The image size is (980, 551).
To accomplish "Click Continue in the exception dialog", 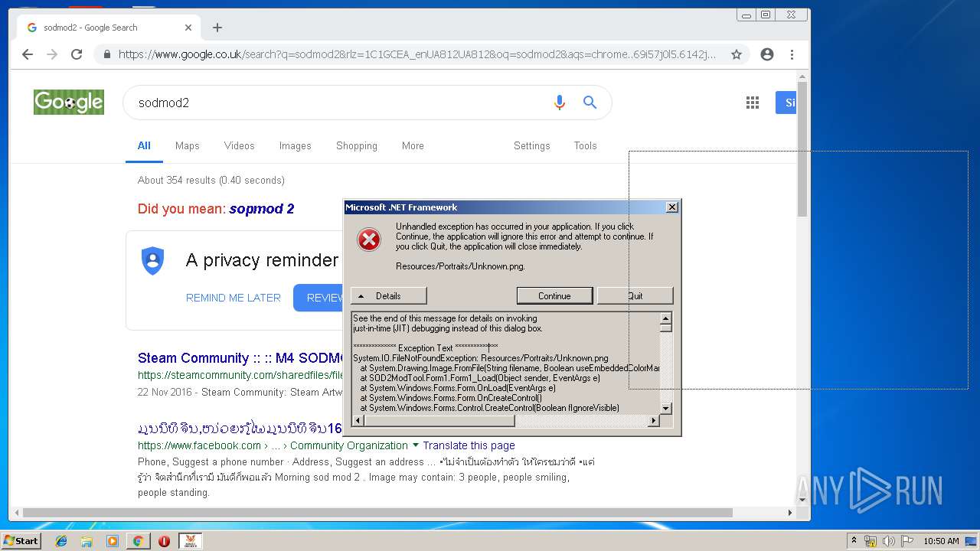I will pos(554,296).
